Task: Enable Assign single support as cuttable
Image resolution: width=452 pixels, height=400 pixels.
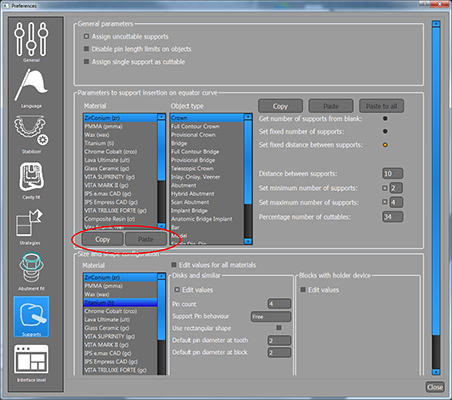Action: pos(86,62)
